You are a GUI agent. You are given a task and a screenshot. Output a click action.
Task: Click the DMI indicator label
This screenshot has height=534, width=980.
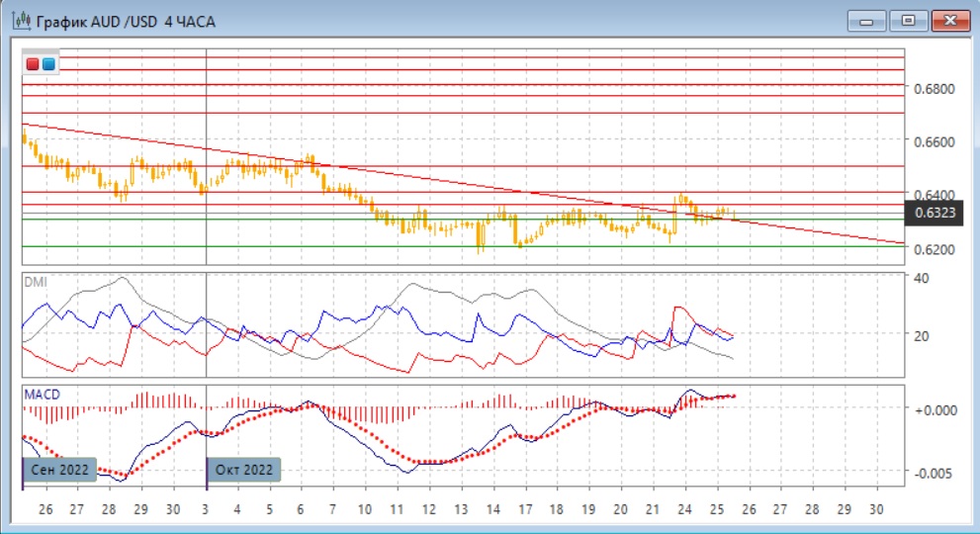click(x=35, y=281)
